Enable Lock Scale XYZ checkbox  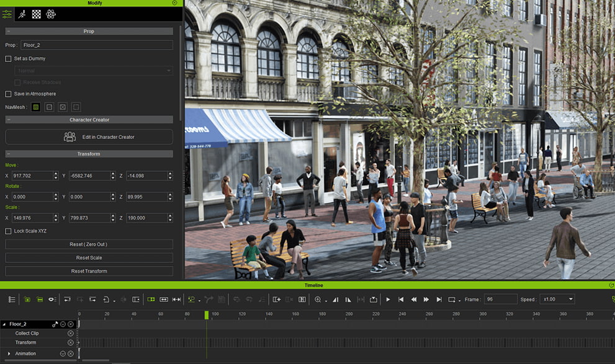(9, 231)
